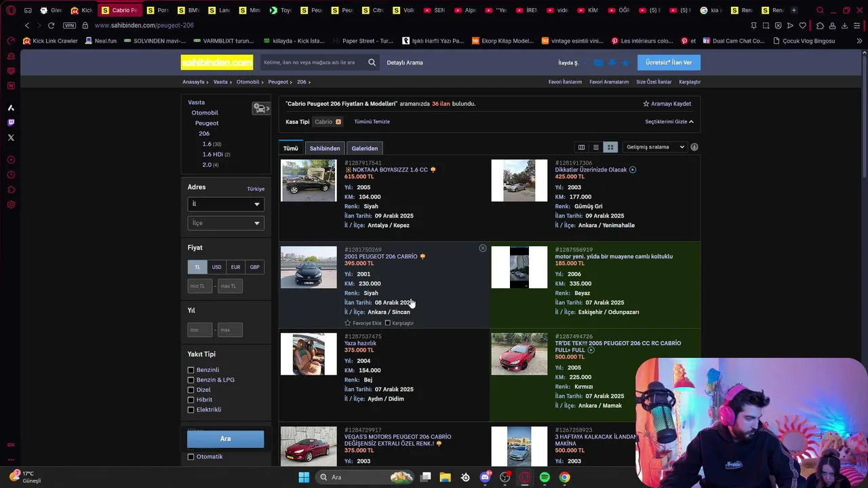868x488 pixels.
Task: Tick the Karşılaştır checkbox on 2001 Peugeot listing
Action: tap(388, 323)
